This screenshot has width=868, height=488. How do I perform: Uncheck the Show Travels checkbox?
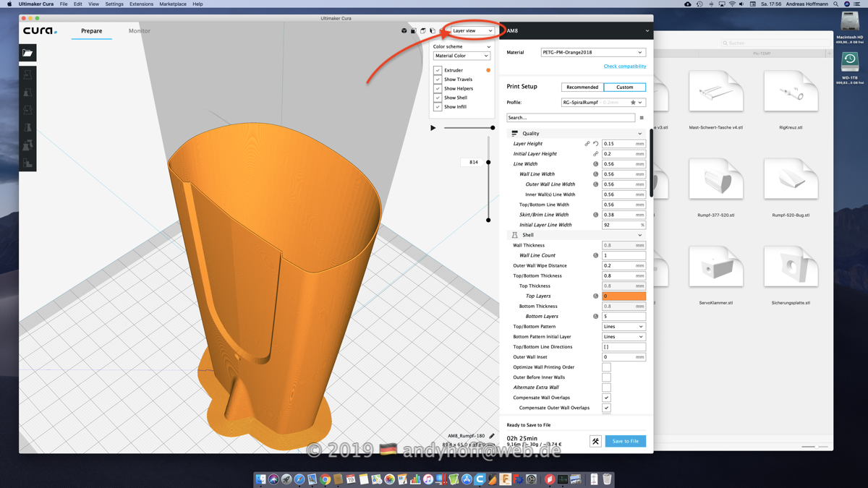[x=438, y=80]
